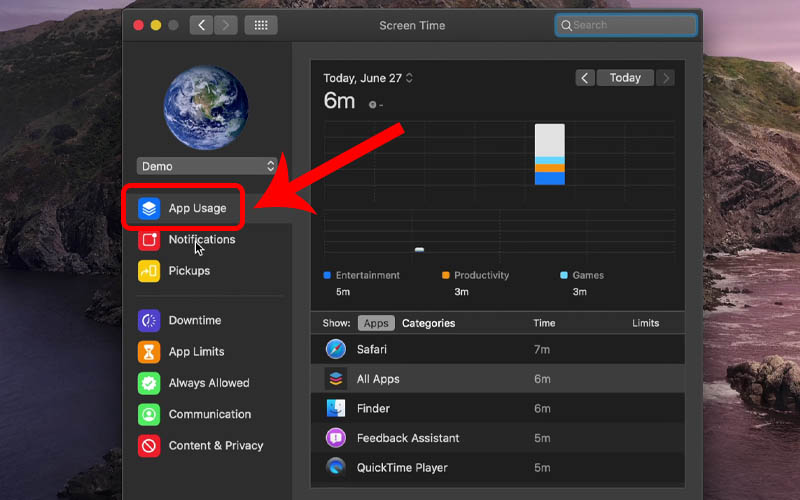Click the Today button
Image resolution: width=800 pixels, height=500 pixels.
[625, 78]
